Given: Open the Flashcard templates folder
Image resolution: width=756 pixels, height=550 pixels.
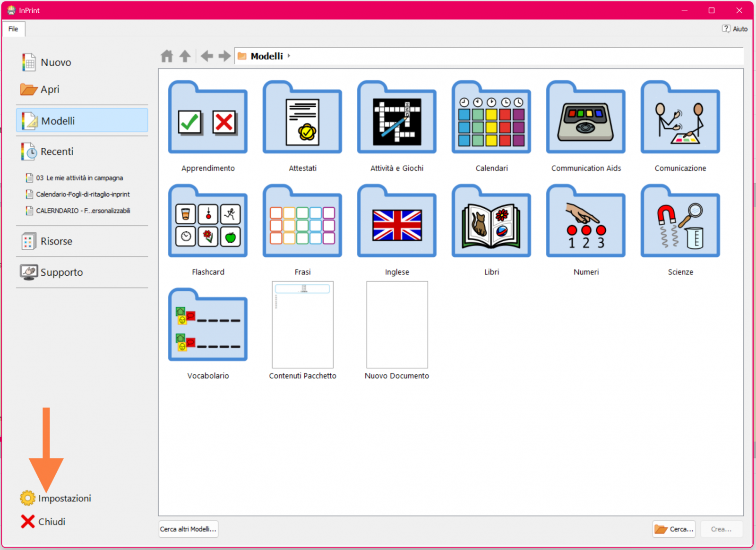Looking at the screenshot, I should click(x=208, y=221).
